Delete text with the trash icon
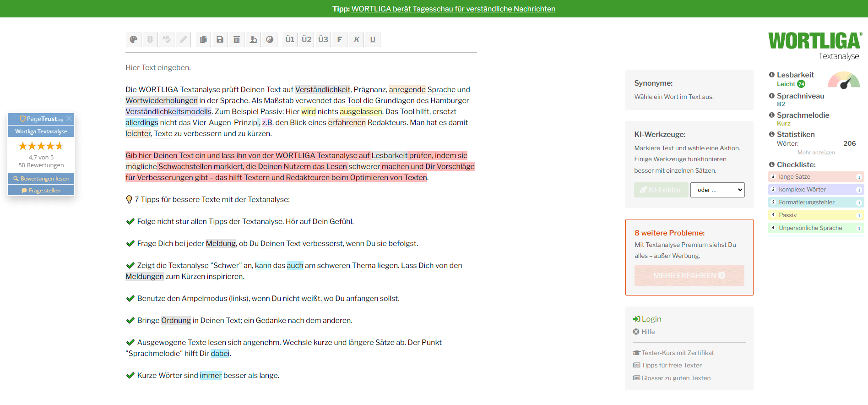This screenshot has width=868, height=405. pyautogui.click(x=237, y=39)
